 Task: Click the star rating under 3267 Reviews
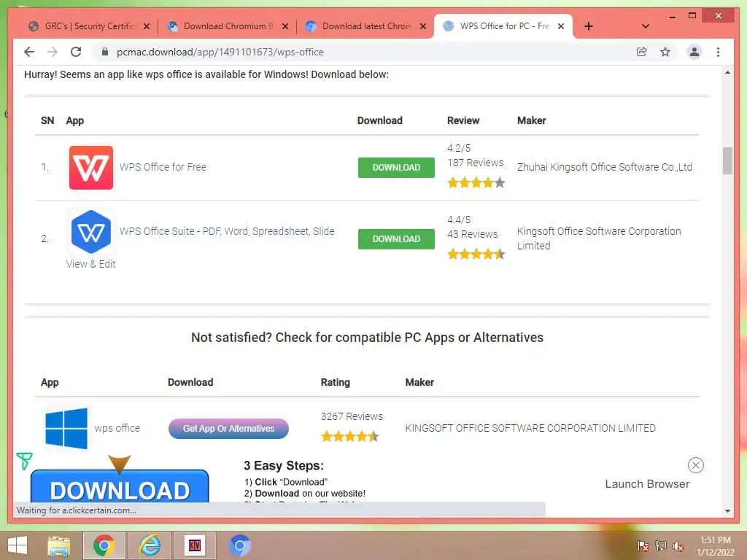(x=349, y=436)
